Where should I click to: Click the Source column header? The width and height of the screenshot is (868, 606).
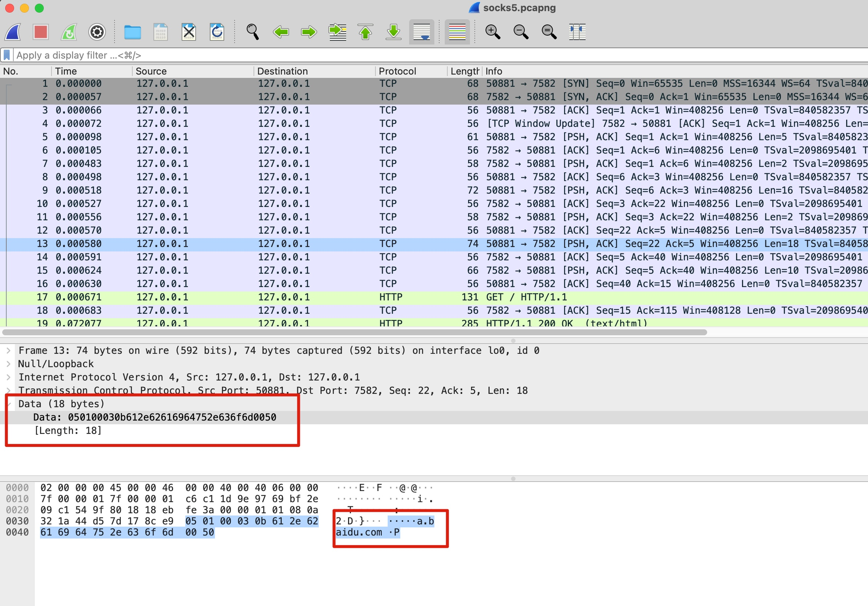pos(151,71)
